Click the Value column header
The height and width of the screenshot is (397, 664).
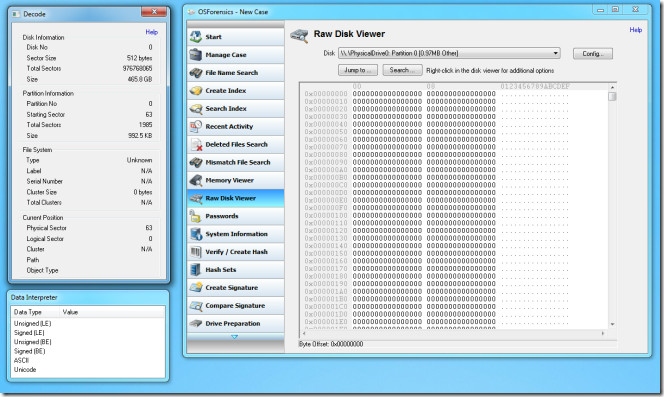coord(112,312)
